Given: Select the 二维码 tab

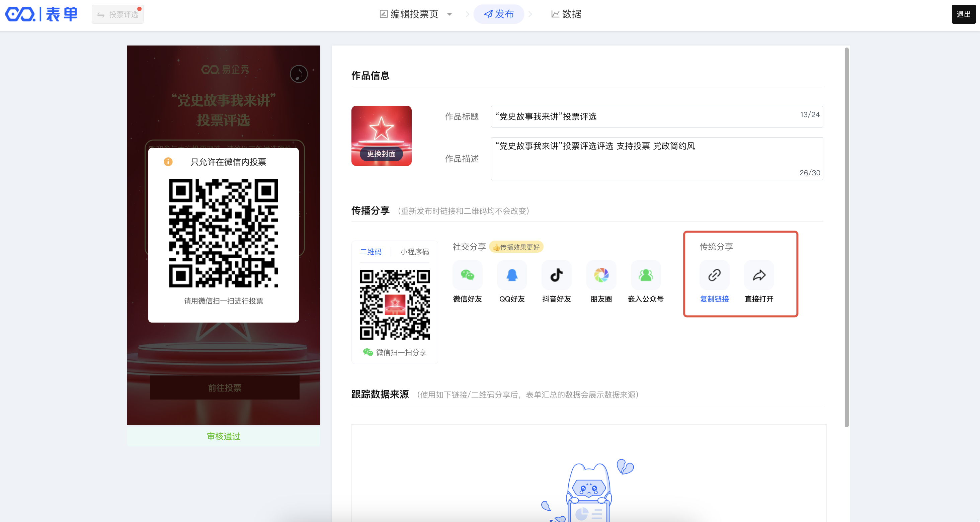Looking at the screenshot, I should tap(371, 252).
